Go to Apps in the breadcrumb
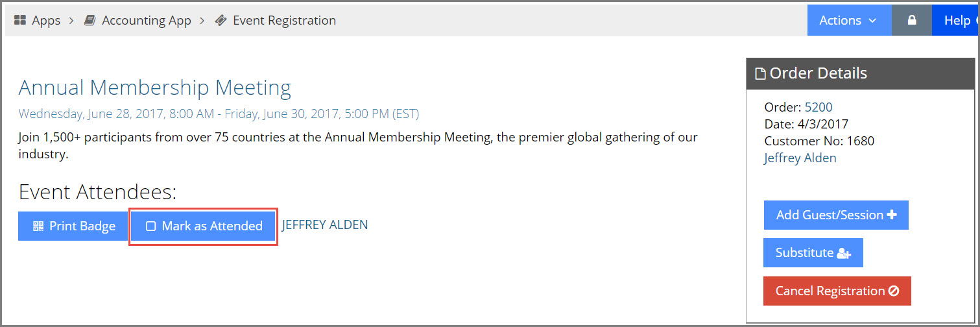980x327 pixels. (46, 21)
